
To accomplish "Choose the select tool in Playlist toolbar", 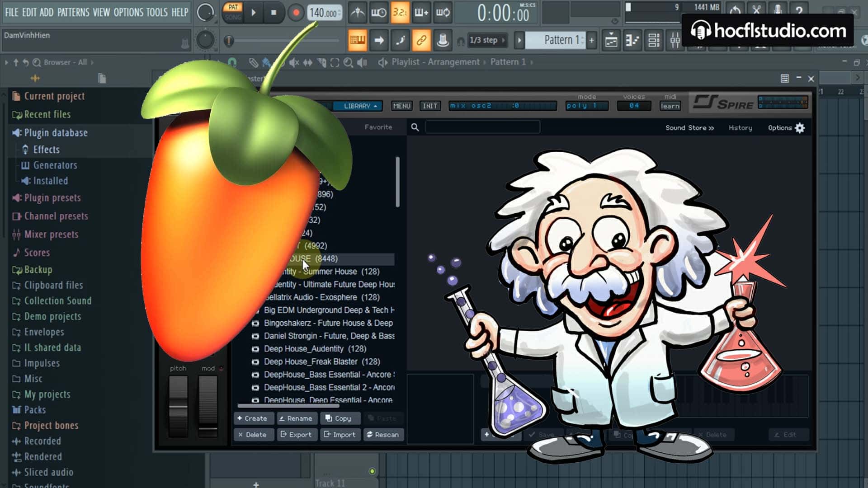I will (335, 62).
